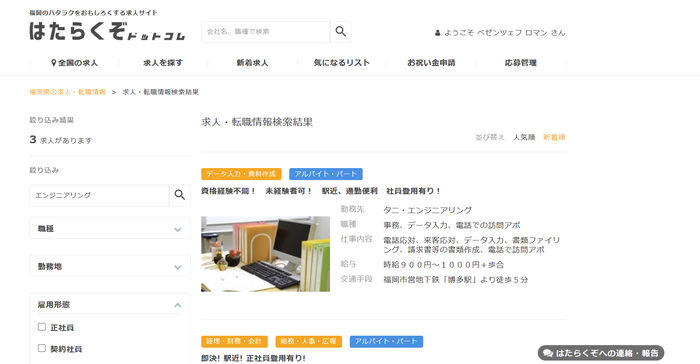Click the location pin icon for 全国の求人
The image size is (700, 364).
click(54, 63)
